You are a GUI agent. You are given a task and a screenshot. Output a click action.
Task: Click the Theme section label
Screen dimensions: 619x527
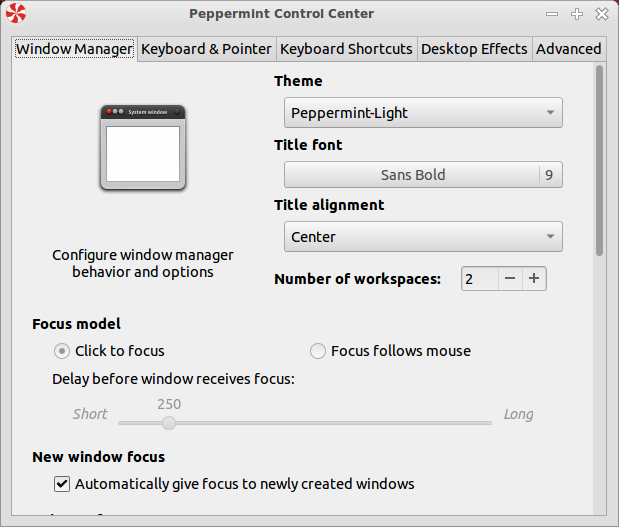(298, 81)
